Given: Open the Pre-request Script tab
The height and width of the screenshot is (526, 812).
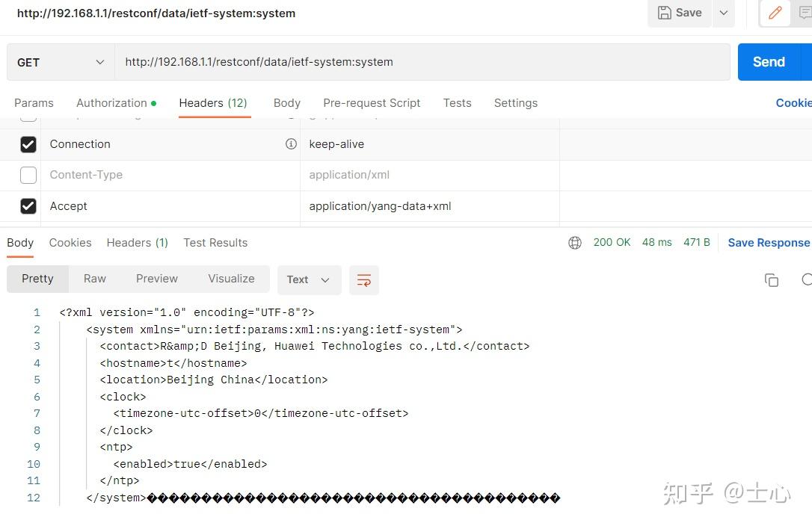Looking at the screenshot, I should point(372,103).
